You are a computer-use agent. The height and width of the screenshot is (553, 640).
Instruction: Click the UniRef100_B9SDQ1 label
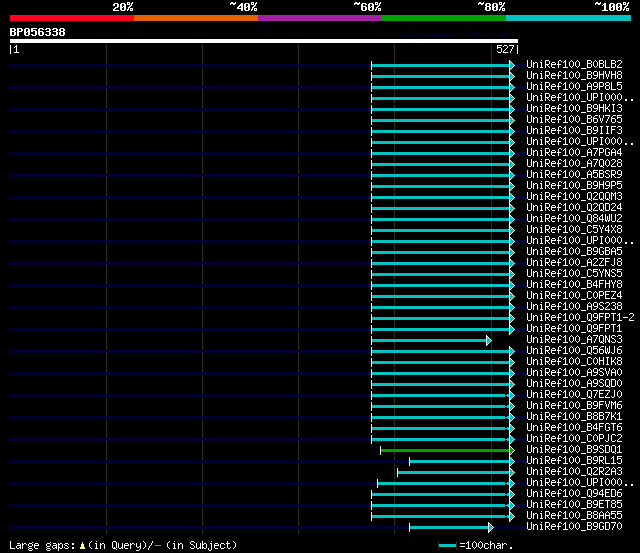pyautogui.click(x=574, y=450)
